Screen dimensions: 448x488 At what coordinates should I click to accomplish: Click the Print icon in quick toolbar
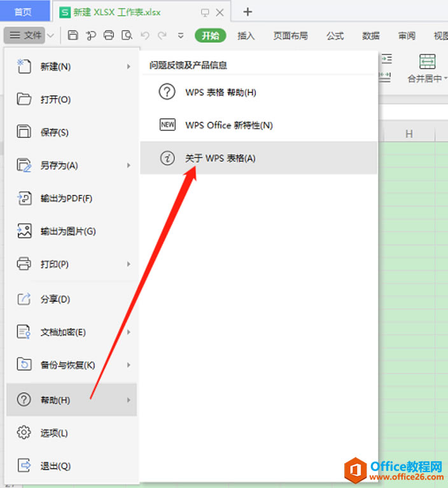click(109, 36)
